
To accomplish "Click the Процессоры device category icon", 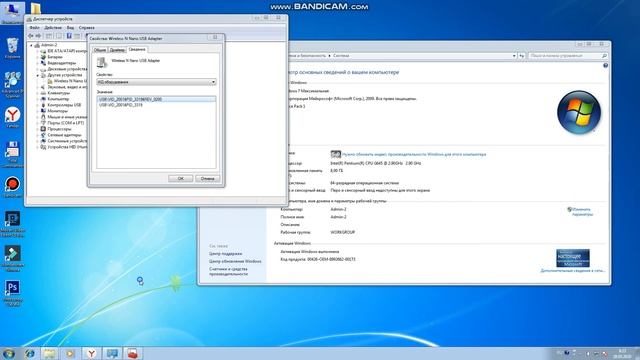I will 43,129.
